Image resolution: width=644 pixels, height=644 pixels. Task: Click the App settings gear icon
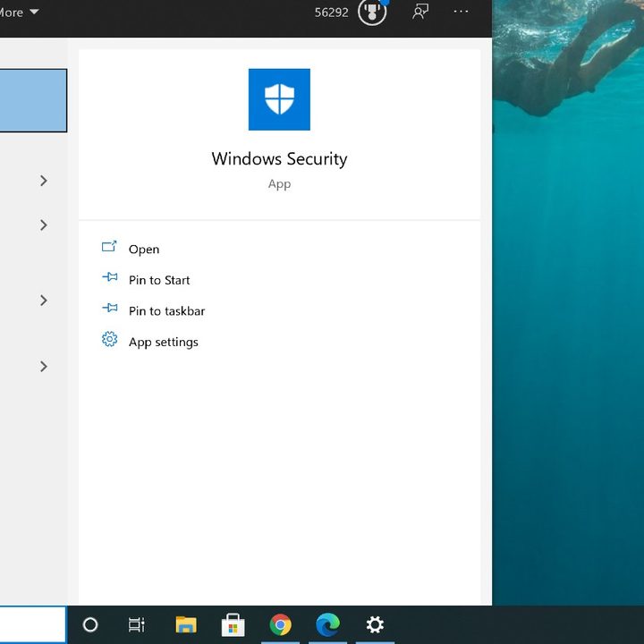[x=110, y=339]
